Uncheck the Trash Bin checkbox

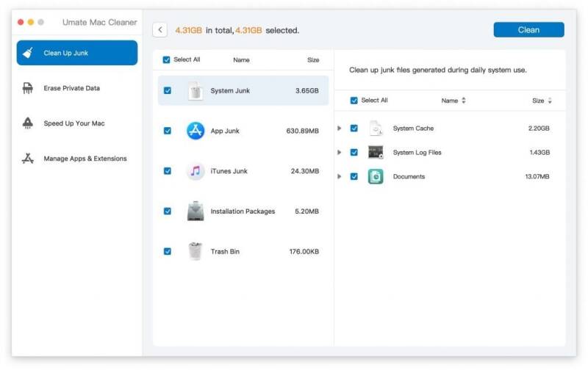(168, 251)
